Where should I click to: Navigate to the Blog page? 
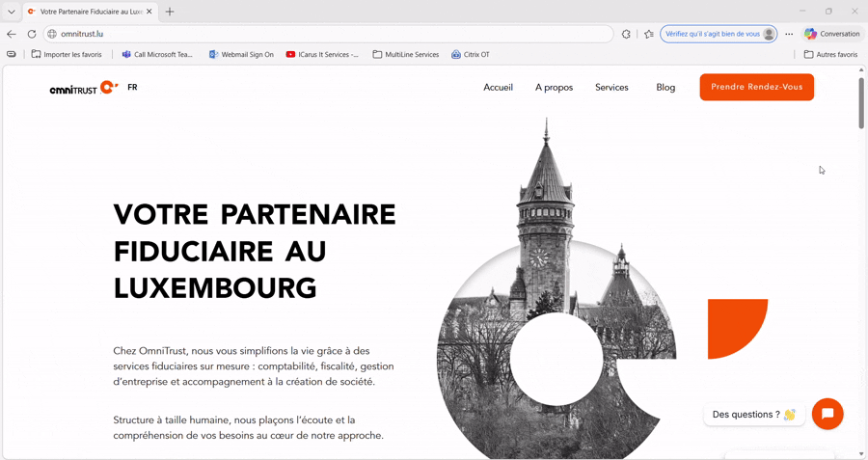665,88
